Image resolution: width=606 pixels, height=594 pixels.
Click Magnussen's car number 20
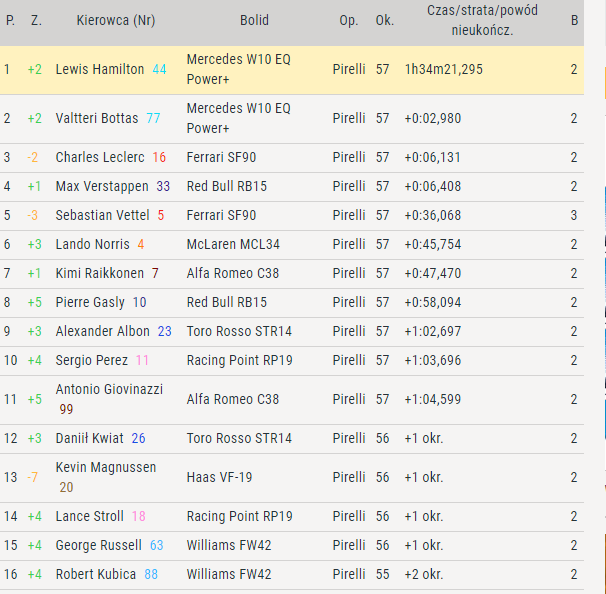(66, 487)
